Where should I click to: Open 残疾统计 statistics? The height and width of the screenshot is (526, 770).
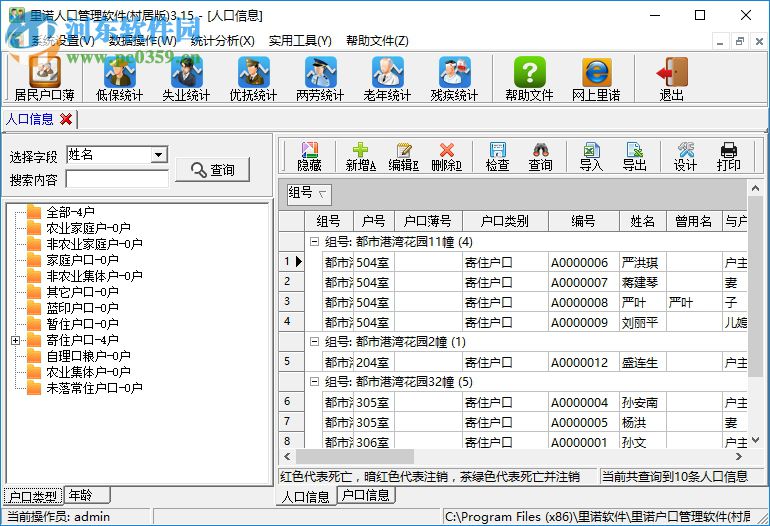454,78
